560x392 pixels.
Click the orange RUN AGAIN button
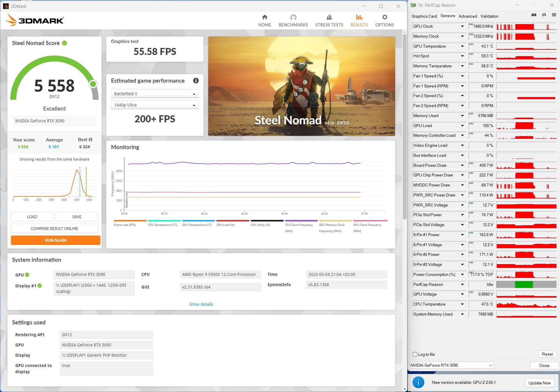point(56,240)
